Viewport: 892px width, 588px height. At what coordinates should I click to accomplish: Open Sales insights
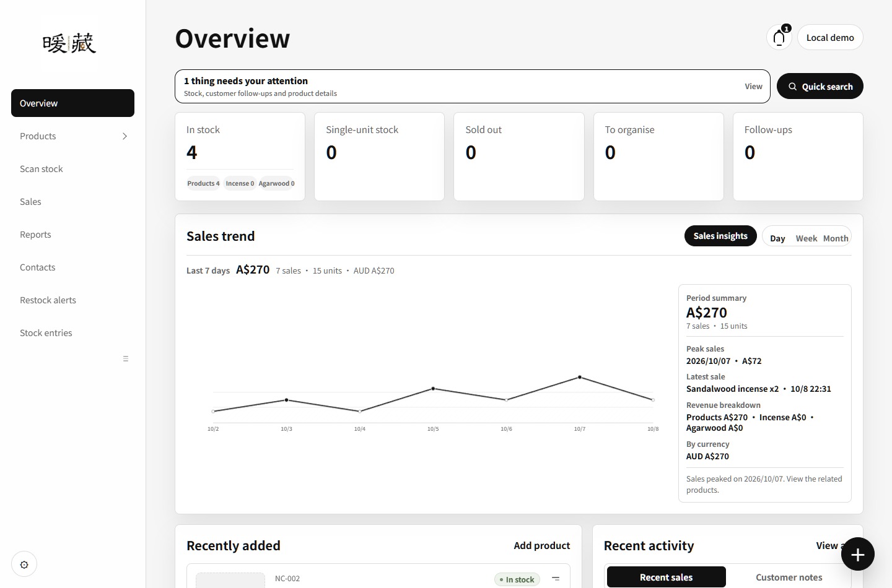[x=720, y=236]
